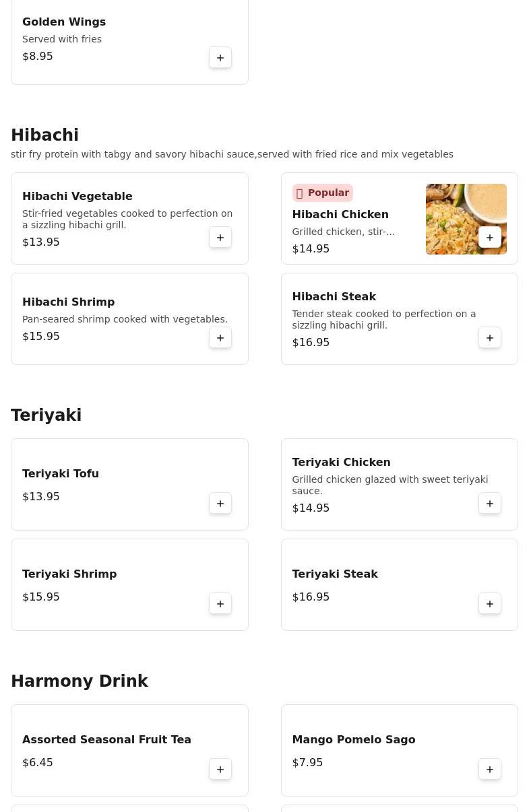
Task: Add Teriyaki Steak using plus button
Action: point(490,603)
